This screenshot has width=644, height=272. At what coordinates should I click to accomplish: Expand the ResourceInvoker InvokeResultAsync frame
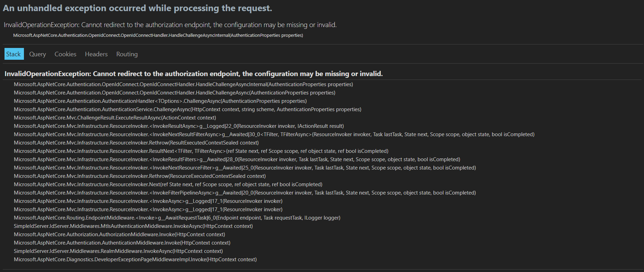pyautogui.click(x=179, y=126)
